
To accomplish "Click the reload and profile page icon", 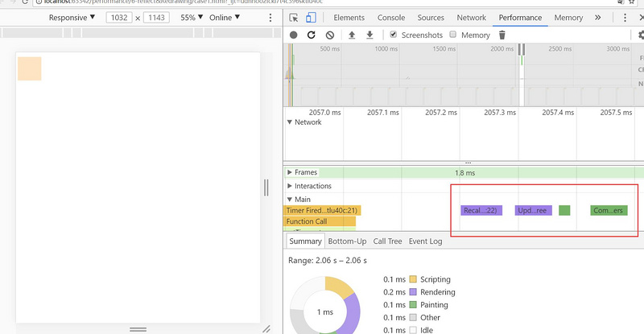I will 312,35.
